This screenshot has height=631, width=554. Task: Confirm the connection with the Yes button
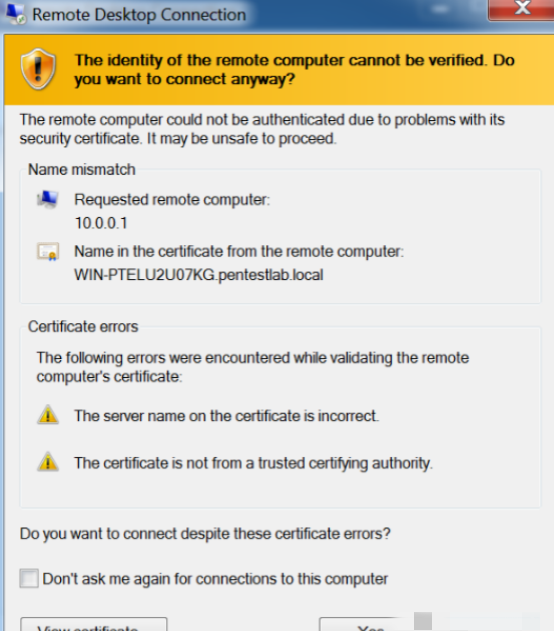pyautogui.click(x=370, y=624)
